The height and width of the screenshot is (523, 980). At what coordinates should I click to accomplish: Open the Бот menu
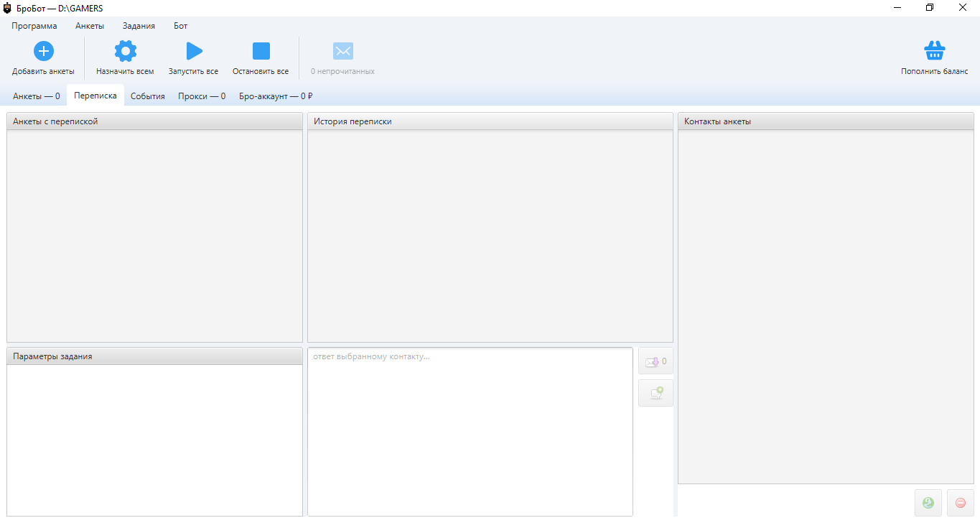click(180, 26)
